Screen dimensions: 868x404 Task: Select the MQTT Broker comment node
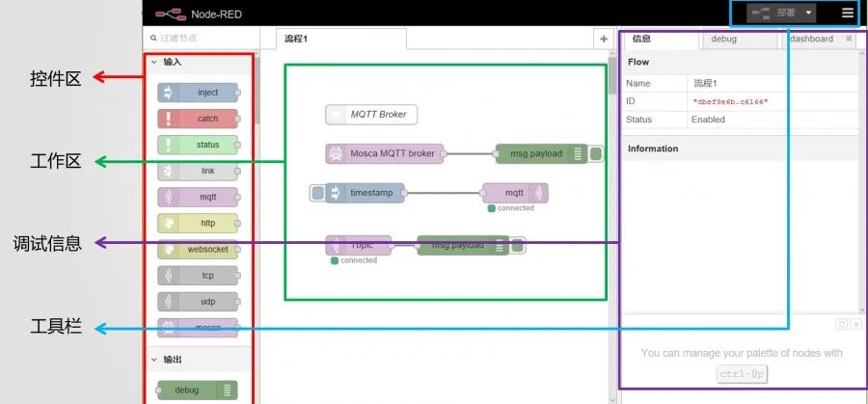pos(371,115)
